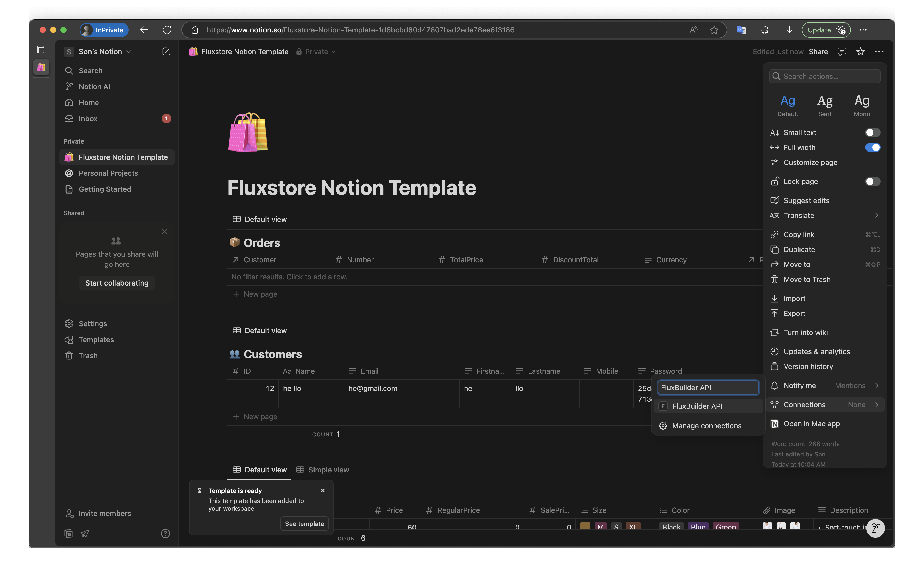Viewport: 924px width, 586px height.
Task: Create a new page using the compose icon
Action: click(167, 51)
